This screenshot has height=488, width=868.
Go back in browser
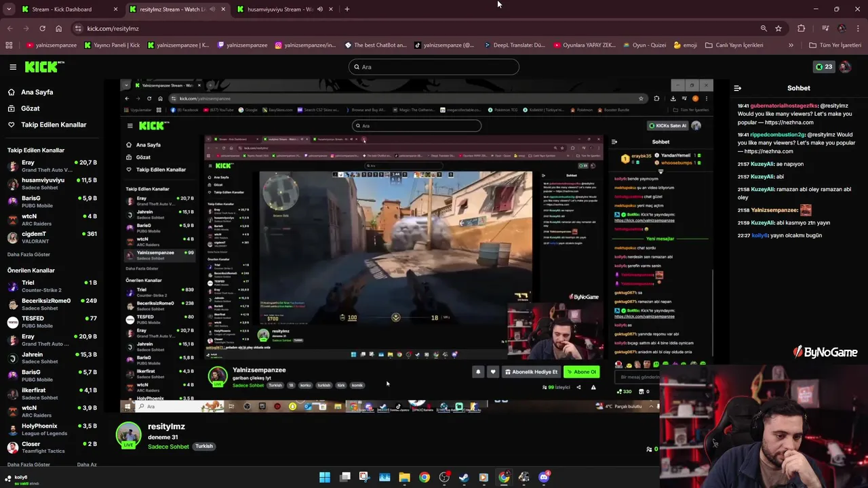9,28
